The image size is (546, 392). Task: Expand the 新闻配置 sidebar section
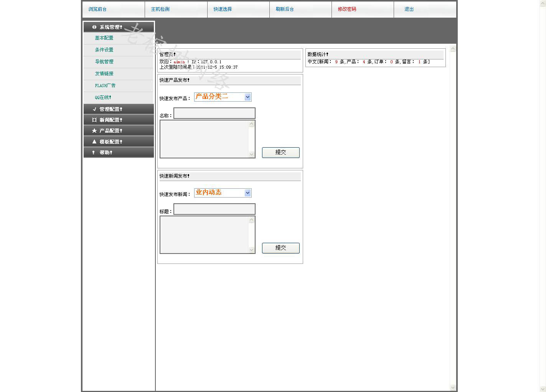pos(119,120)
